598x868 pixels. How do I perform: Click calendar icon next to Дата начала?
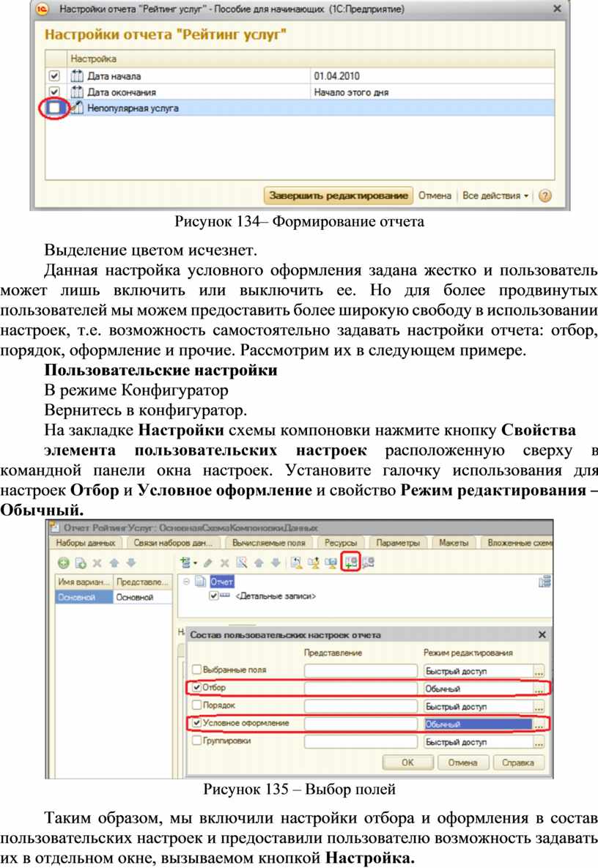(77, 76)
